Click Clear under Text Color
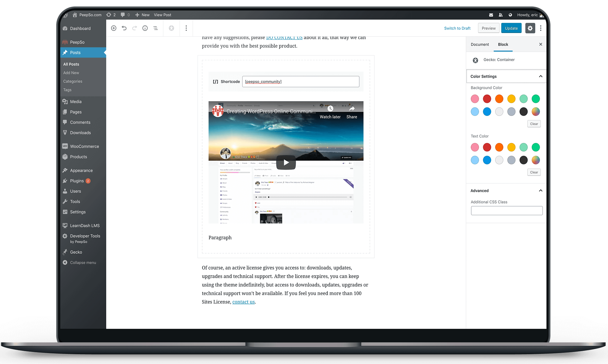The image size is (608, 364). [534, 172]
